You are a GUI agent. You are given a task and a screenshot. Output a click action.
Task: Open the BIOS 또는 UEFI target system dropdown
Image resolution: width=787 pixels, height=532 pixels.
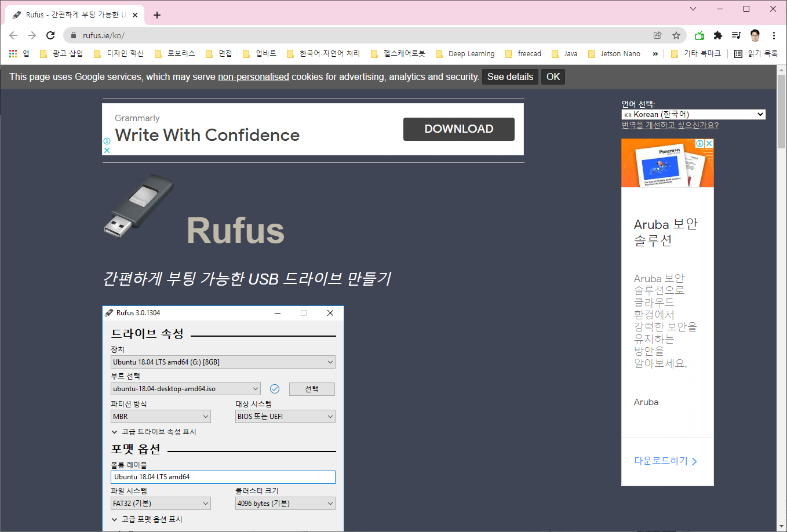tap(285, 416)
